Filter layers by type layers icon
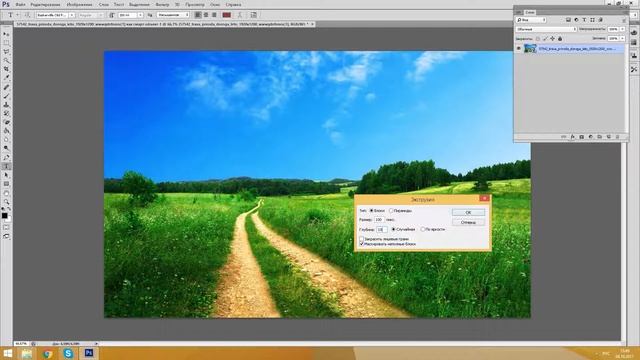 584,20
